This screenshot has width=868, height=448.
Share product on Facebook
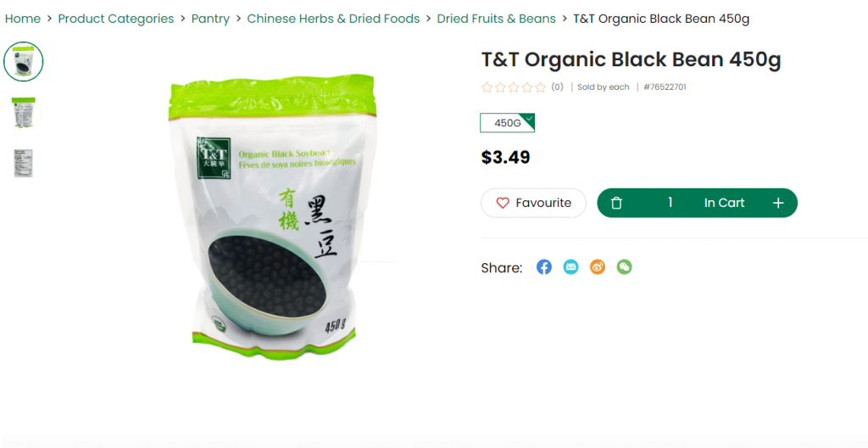point(544,267)
